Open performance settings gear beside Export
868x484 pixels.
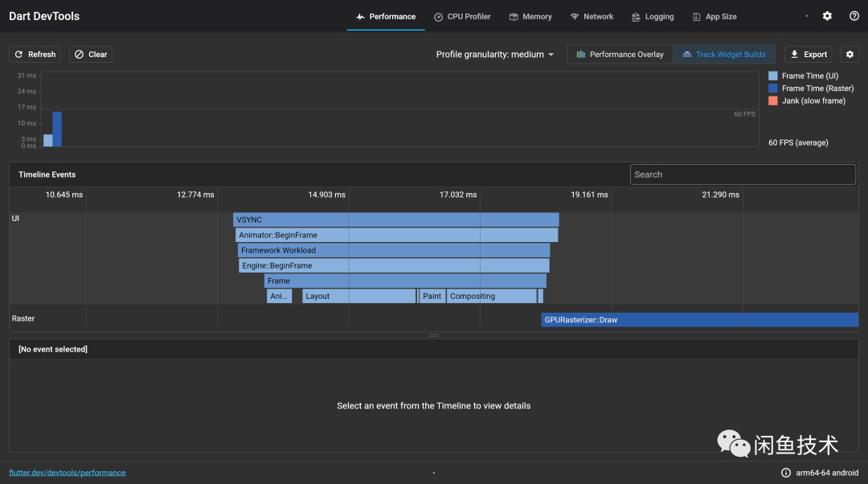pyautogui.click(x=850, y=54)
